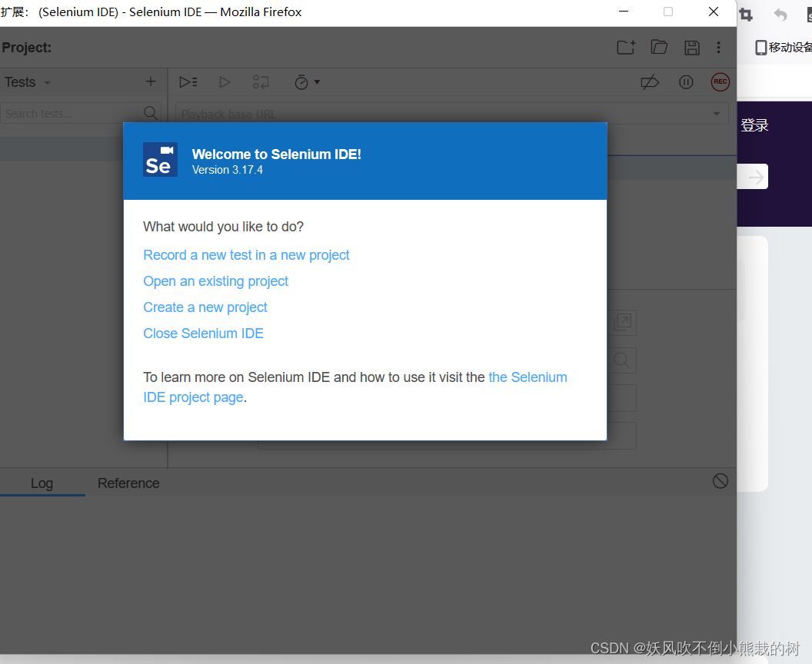Screen dimensions: 812x664
Task: Switch to the Reference tab
Action: tap(128, 483)
